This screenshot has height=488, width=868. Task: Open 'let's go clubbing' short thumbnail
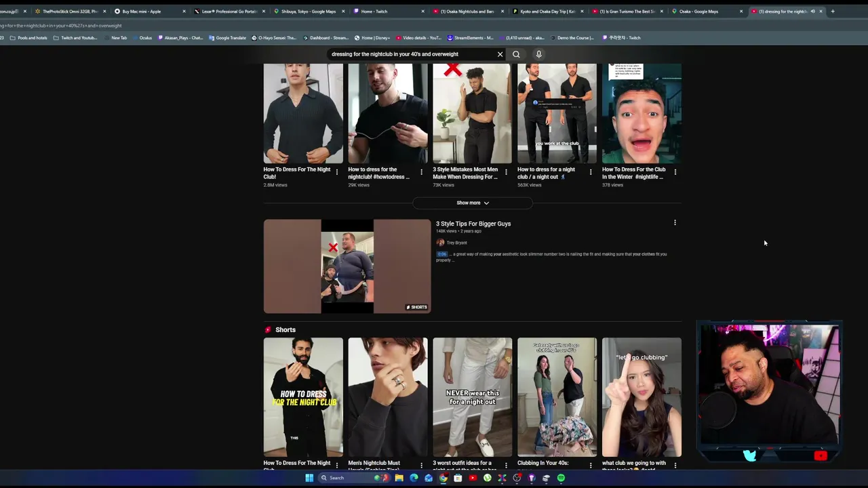pyautogui.click(x=642, y=397)
